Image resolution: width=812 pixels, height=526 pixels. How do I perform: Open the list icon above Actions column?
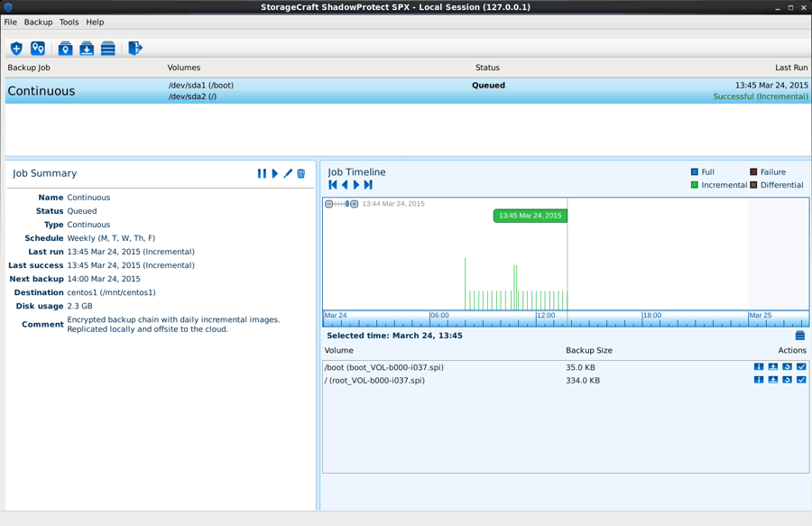point(798,335)
